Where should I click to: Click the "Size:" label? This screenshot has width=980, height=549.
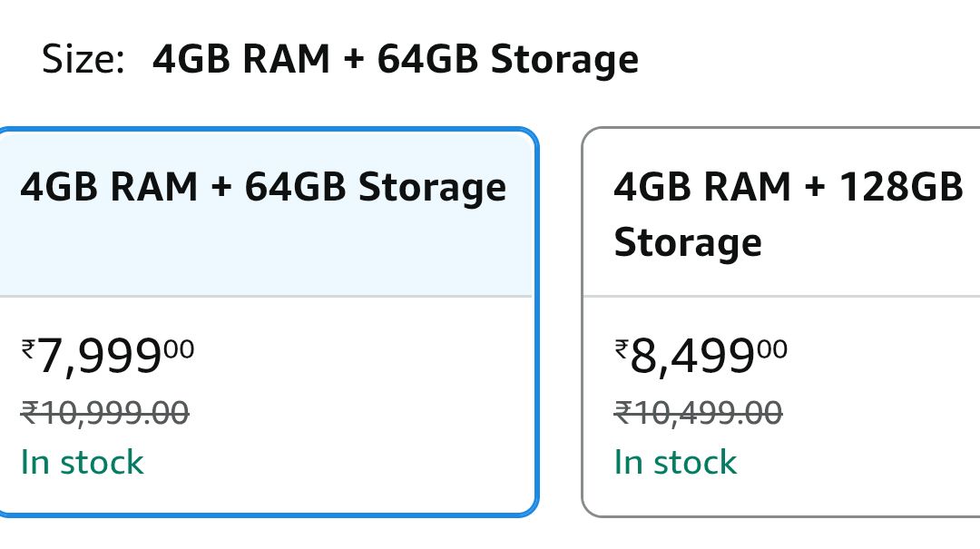pos(83,60)
